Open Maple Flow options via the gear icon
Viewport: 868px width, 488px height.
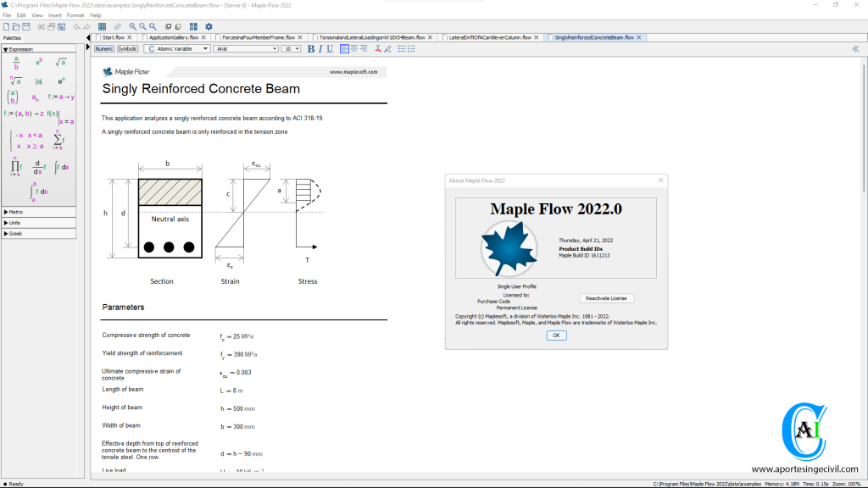[208, 26]
